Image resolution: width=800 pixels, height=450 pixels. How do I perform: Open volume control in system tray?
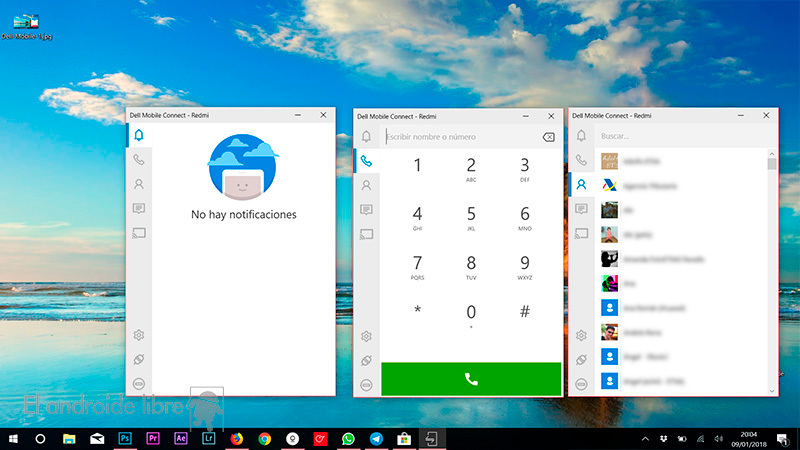pos(718,439)
